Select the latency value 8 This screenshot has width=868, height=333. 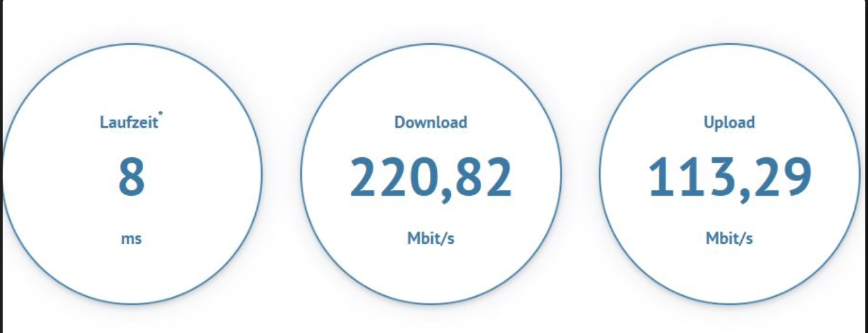coord(132,177)
